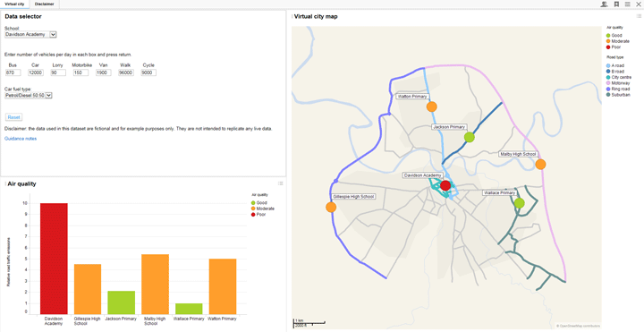
Task: Click the Motorbike vehicles input field
Action: pos(80,72)
